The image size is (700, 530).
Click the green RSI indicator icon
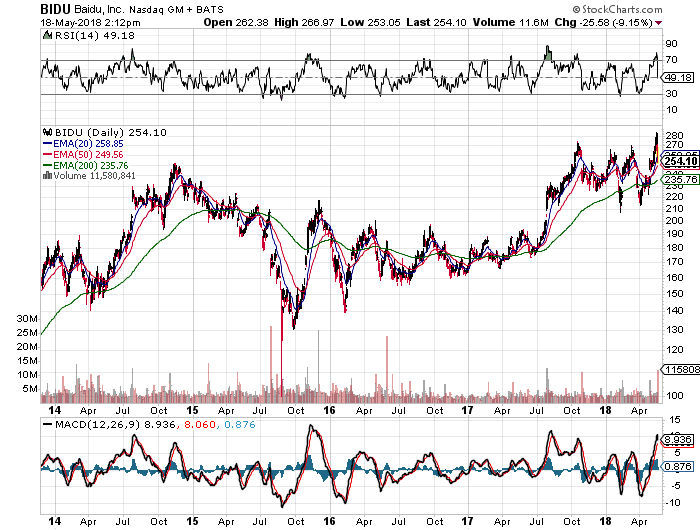[47, 35]
